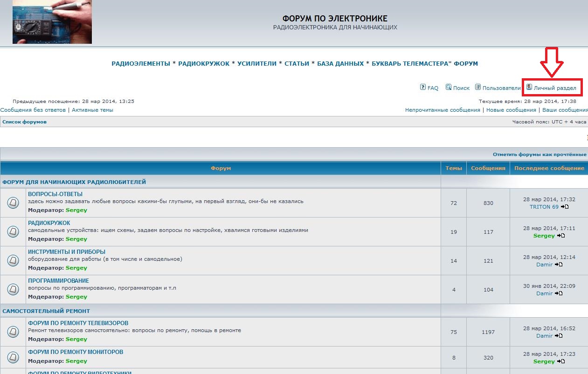The width and height of the screenshot is (588, 374).
Task: Open Sergey moderator link under ПРОГРАММИРОВАНИЕ
Action: coord(76,297)
